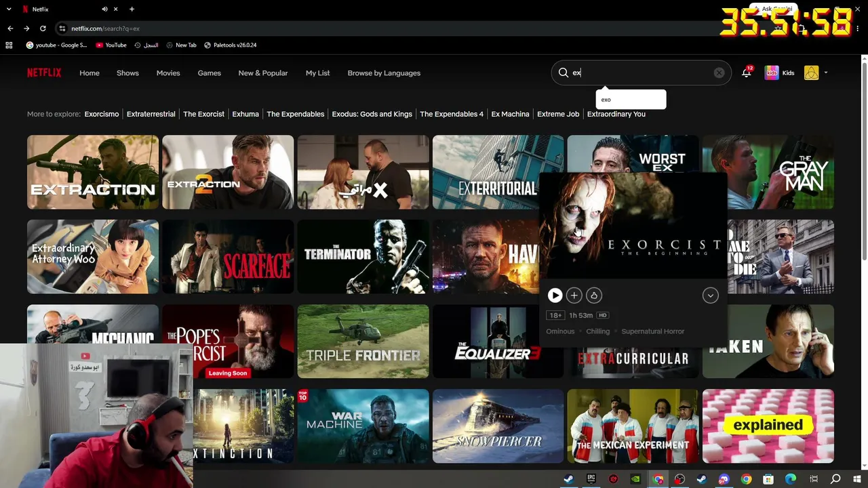Open the Paletools v26.0.24 bookmark
The height and width of the screenshot is (488, 868).
tap(230, 45)
